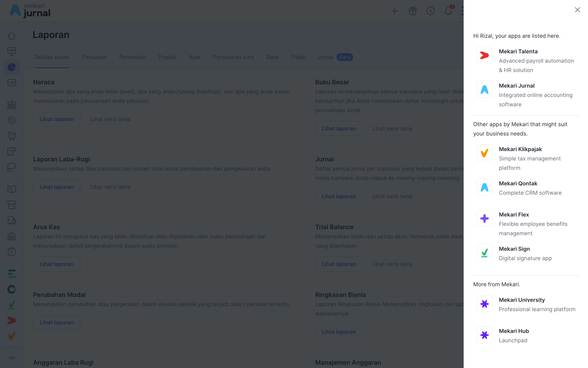
Task: Switch to Sekilas bisnis tab
Action: (x=52, y=57)
